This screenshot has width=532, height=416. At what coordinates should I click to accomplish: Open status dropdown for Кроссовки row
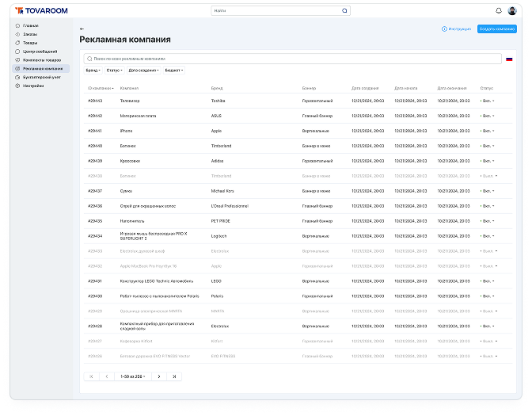pos(488,161)
